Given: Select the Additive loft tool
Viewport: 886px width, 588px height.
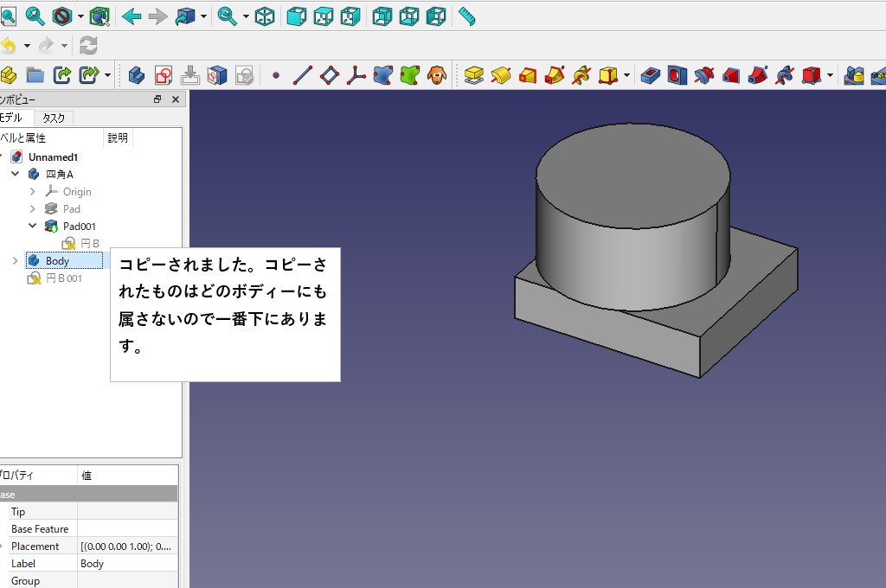Looking at the screenshot, I should coord(527,74).
